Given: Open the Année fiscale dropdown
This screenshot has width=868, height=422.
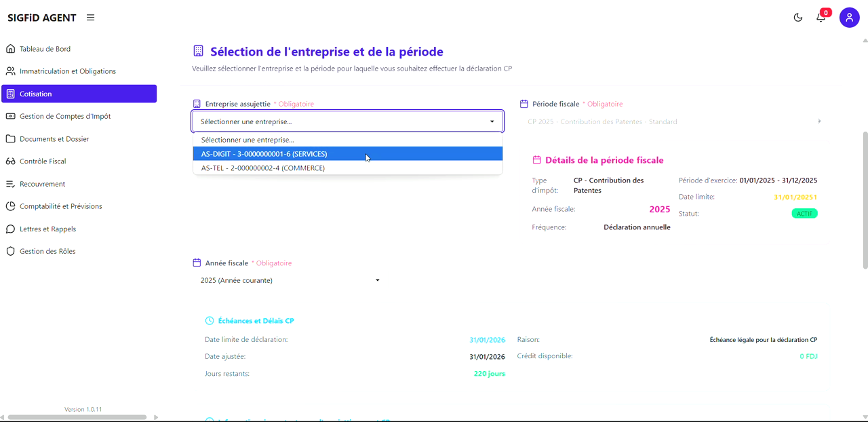Looking at the screenshot, I should (288, 280).
